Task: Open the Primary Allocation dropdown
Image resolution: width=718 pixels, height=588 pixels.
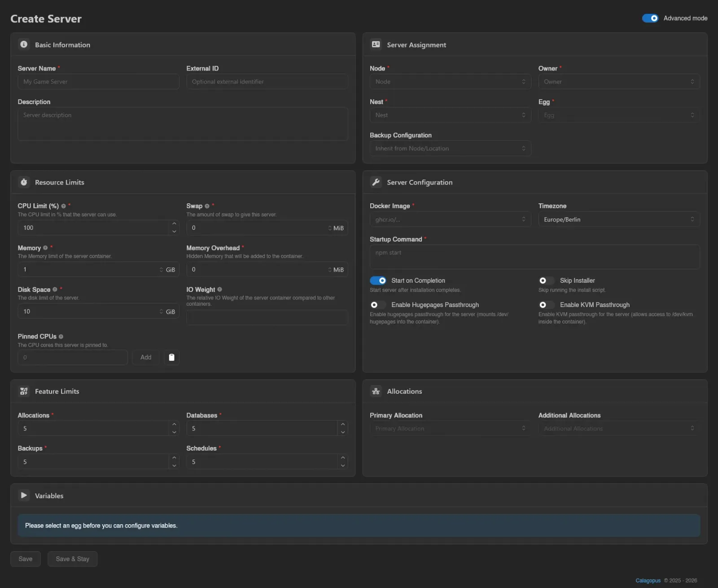Action: point(450,428)
